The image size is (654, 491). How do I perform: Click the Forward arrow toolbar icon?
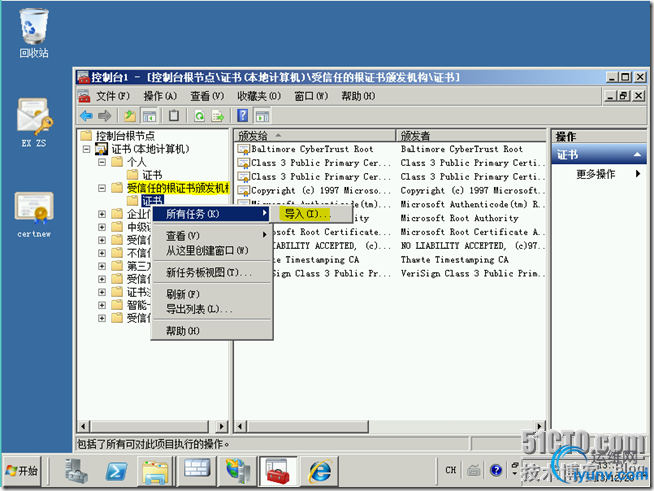(x=104, y=116)
